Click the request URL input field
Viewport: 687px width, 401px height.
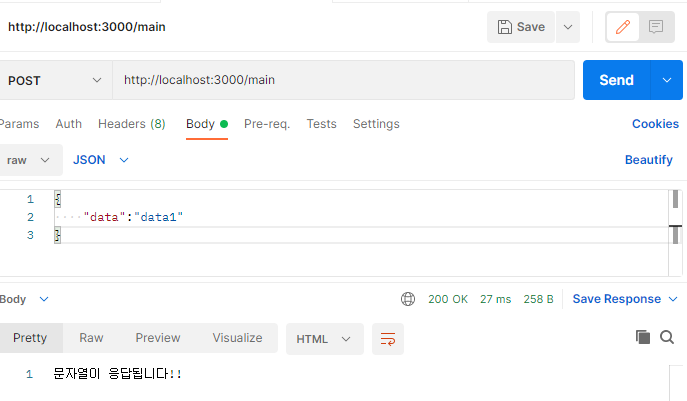pyautogui.click(x=344, y=80)
